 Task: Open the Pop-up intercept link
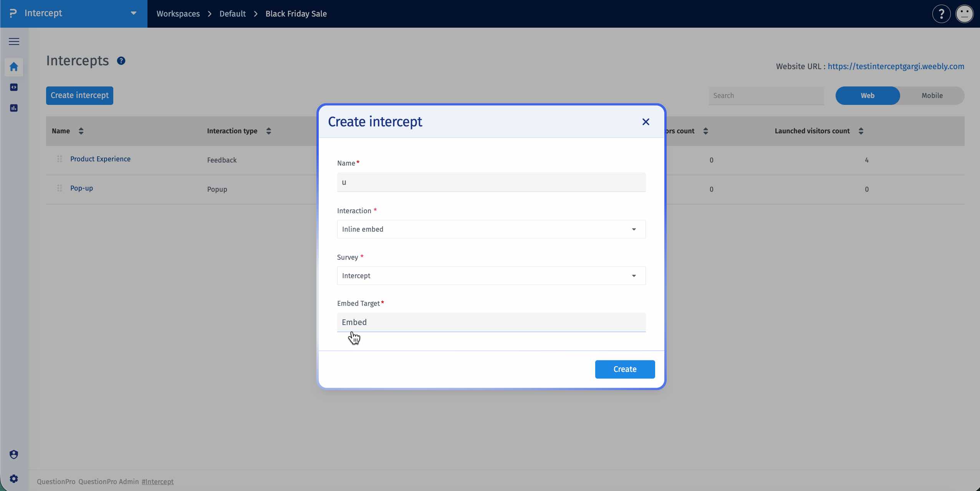click(x=81, y=188)
